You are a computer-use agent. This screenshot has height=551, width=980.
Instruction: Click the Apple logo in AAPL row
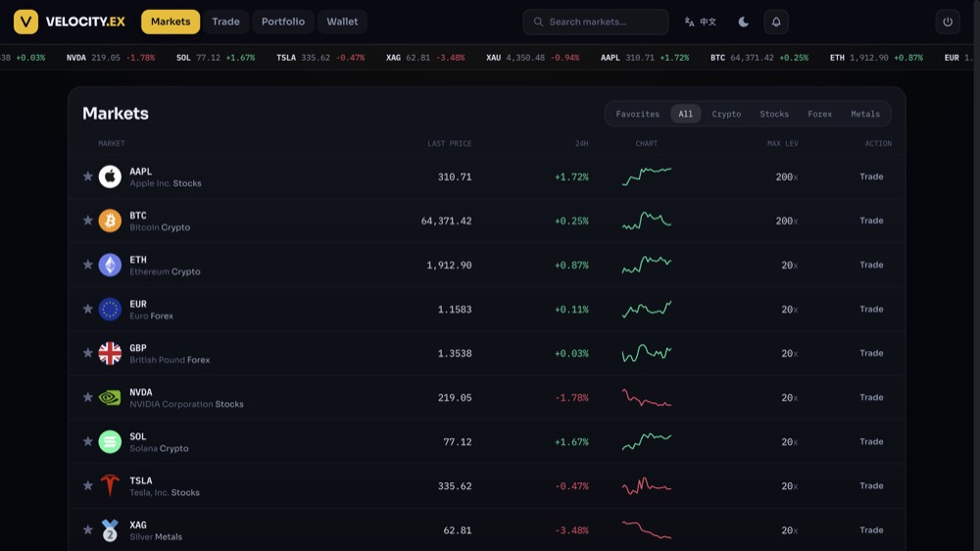(110, 177)
